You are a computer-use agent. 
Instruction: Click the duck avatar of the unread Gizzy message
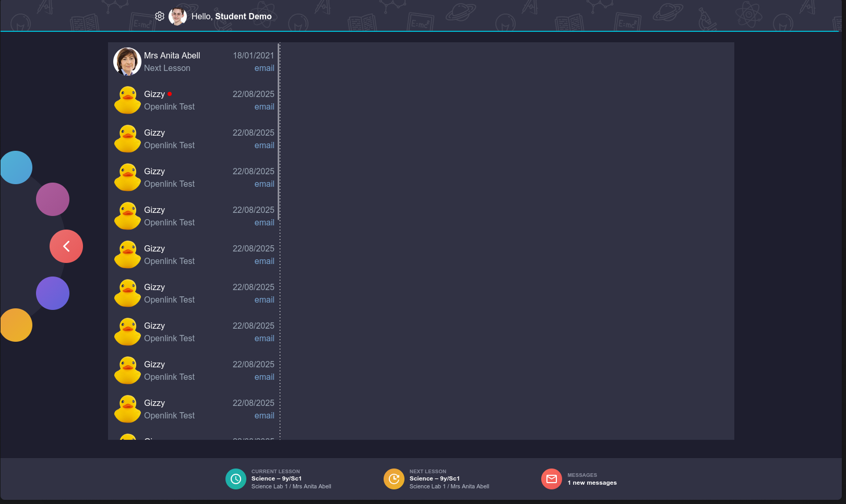click(x=127, y=100)
